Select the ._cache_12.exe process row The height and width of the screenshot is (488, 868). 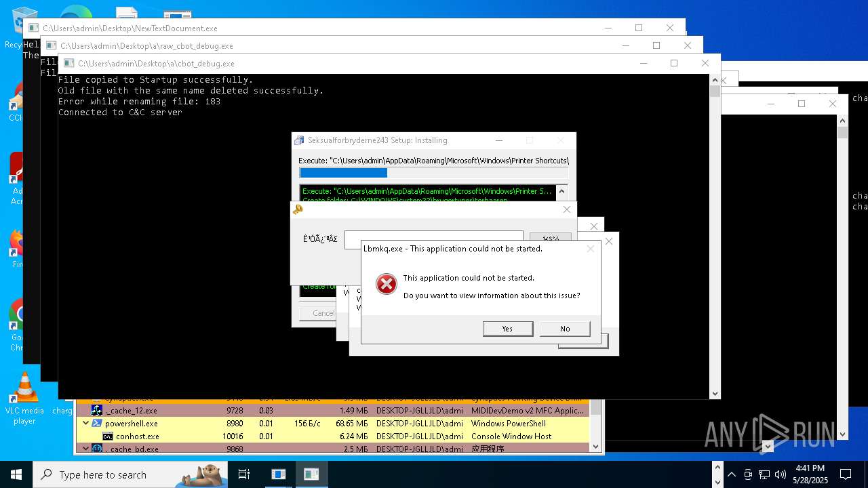[x=333, y=410]
